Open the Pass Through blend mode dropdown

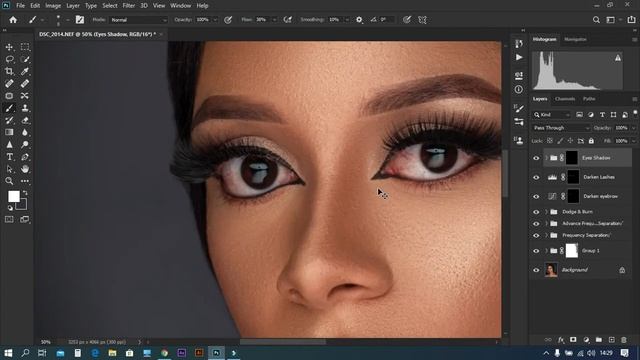pos(561,128)
